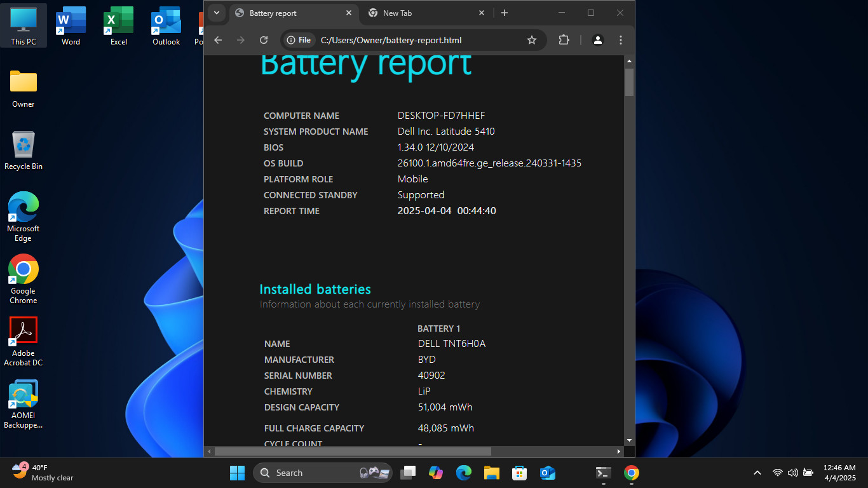Click battery name DELL TNT6H0A

tap(452, 344)
